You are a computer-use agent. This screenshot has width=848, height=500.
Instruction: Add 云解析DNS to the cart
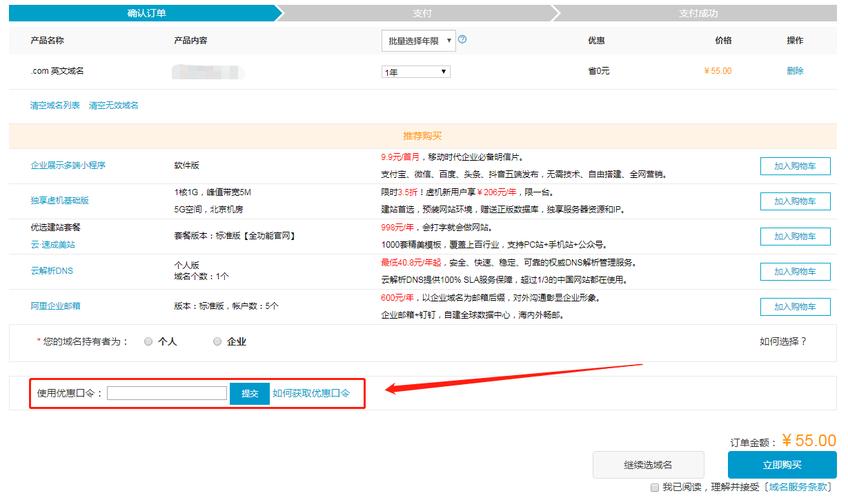click(795, 271)
